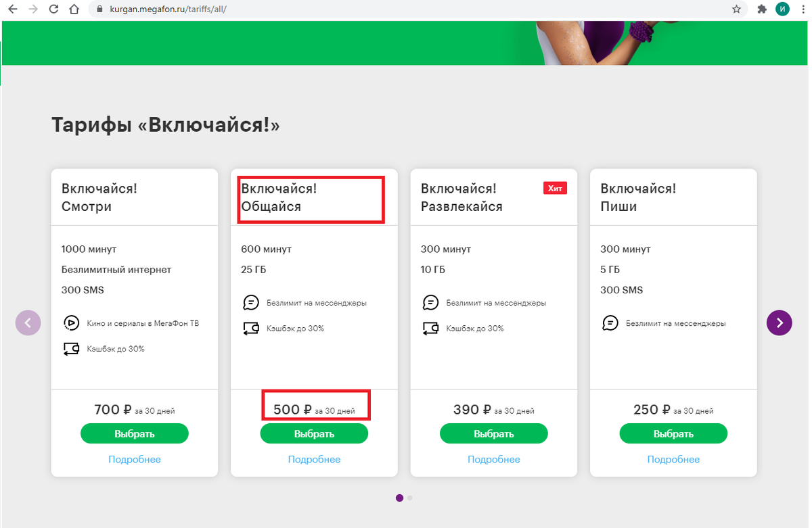812x528 pixels.
Task: Open Подробнее link under Включайся! Пиши
Action: coord(673,459)
